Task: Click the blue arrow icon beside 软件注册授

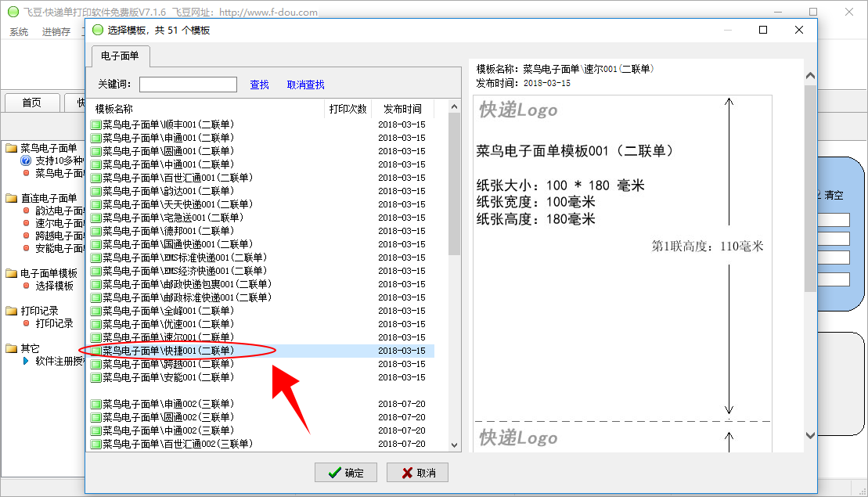Action: pos(26,361)
